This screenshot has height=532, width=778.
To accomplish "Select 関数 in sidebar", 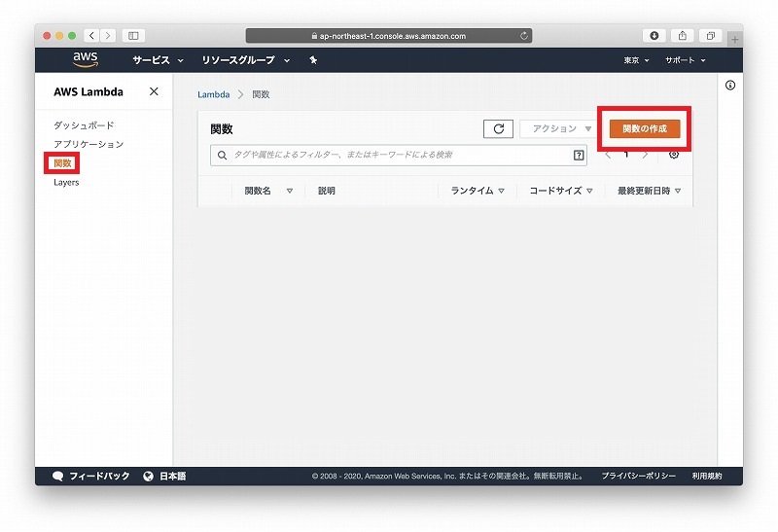I will coord(62,162).
